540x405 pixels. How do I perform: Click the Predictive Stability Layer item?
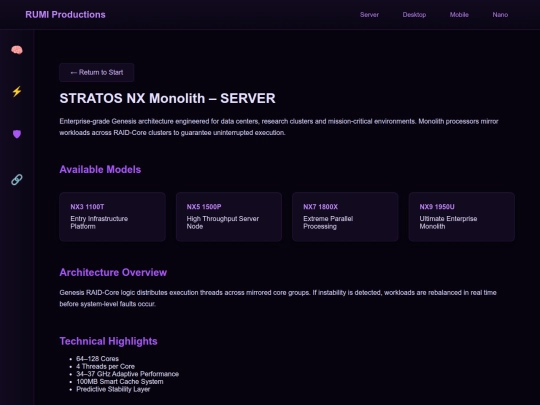[x=113, y=389]
